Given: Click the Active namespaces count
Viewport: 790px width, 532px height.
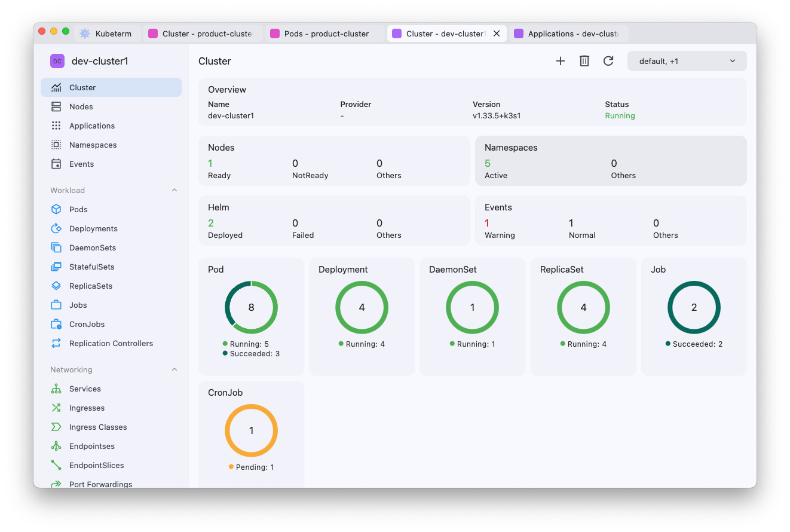Looking at the screenshot, I should tap(488, 163).
